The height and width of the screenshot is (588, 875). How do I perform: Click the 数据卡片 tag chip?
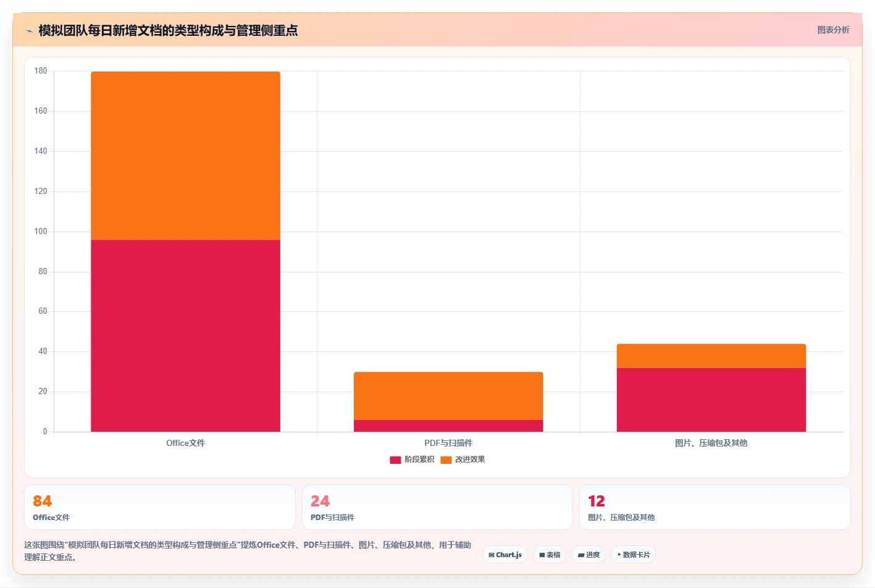point(634,555)
